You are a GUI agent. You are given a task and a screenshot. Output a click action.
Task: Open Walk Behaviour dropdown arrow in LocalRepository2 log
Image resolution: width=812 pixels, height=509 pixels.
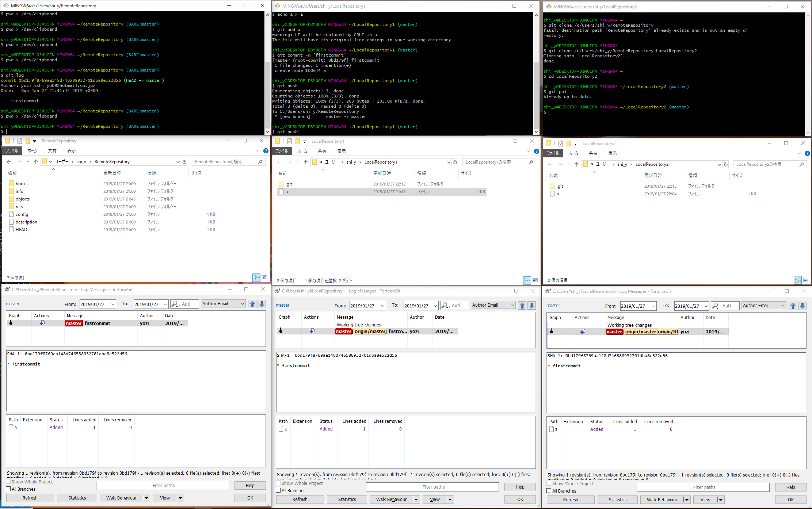687,500
